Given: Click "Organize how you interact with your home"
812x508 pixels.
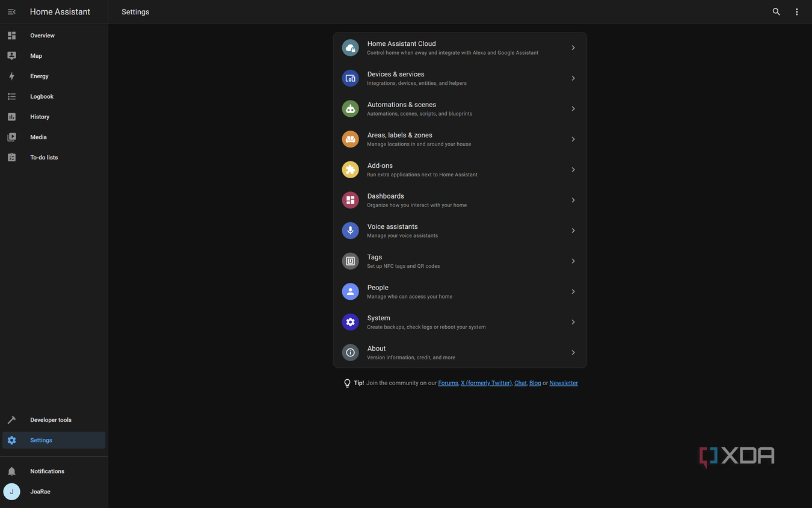Looking at the screenshot, I should click(x=417, y=205).
